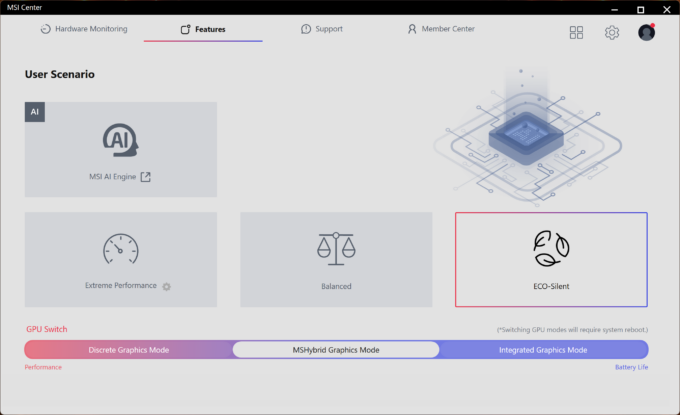Open the apps grid icon
Image resolution: width=680 pixels, height=415 pixels.
(x=576, y=33)
